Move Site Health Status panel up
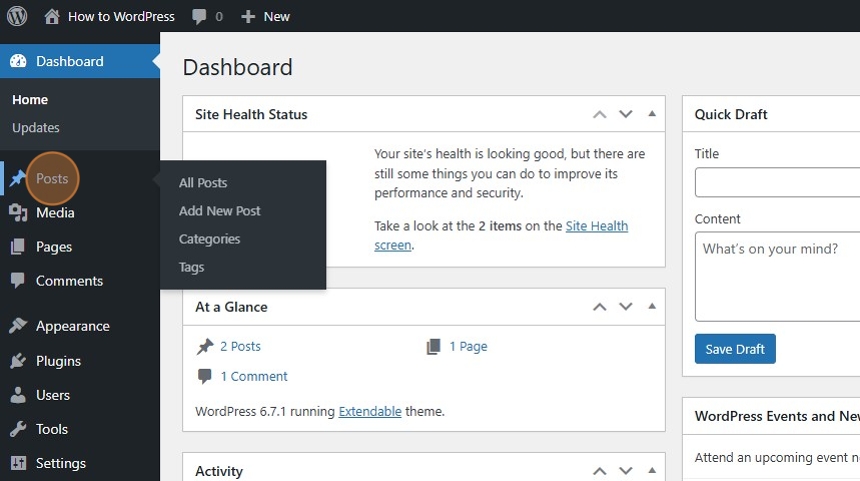Viewport: 860px width, 481px height. click(599, 114)
